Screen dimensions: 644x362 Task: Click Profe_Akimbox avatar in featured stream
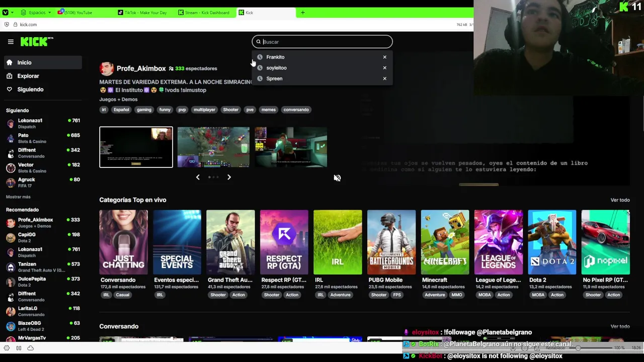tap(106, 68)
